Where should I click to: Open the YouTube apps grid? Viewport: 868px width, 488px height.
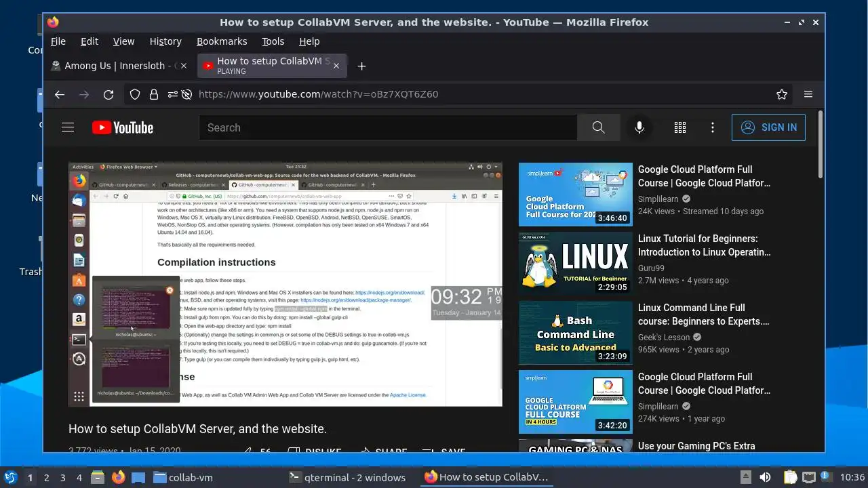680,127
